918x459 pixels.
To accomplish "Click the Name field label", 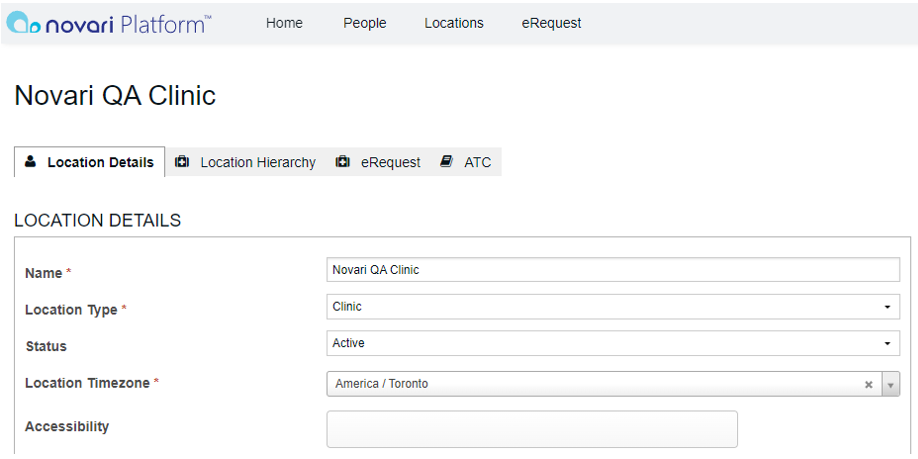I will (43, 273).
